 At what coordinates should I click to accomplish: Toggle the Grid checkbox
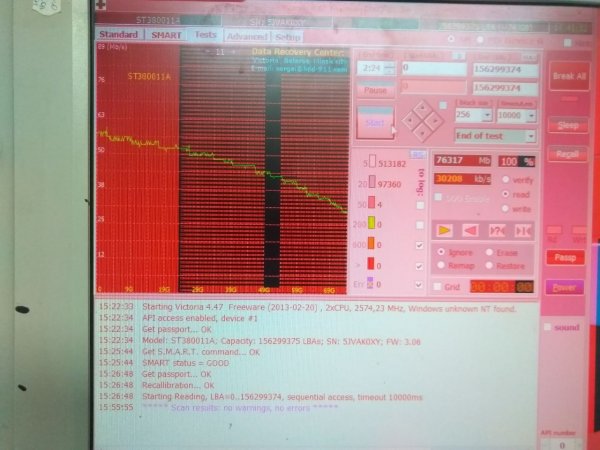(x=438, y=288)
